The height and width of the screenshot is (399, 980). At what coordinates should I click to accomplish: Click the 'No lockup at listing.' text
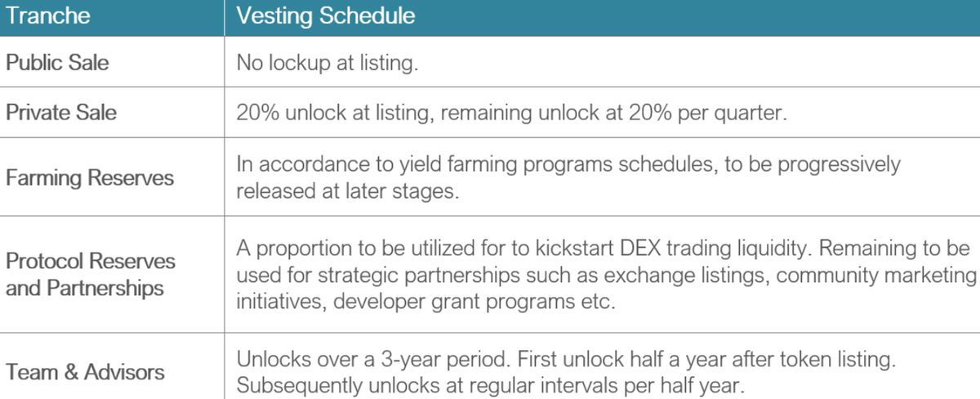coord(327,64)
